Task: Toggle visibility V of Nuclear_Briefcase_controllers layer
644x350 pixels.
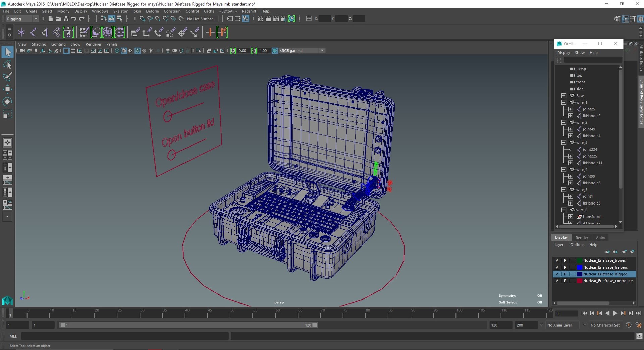Action: point(557,281)
